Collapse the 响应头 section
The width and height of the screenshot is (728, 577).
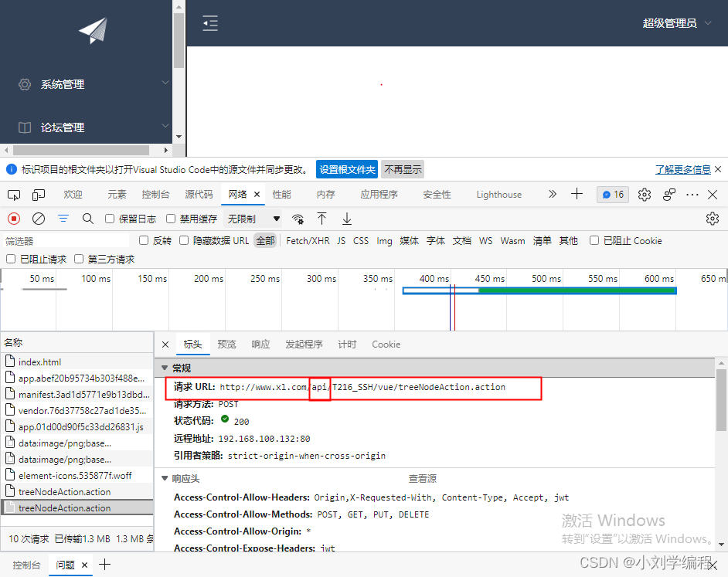(165, 478)
